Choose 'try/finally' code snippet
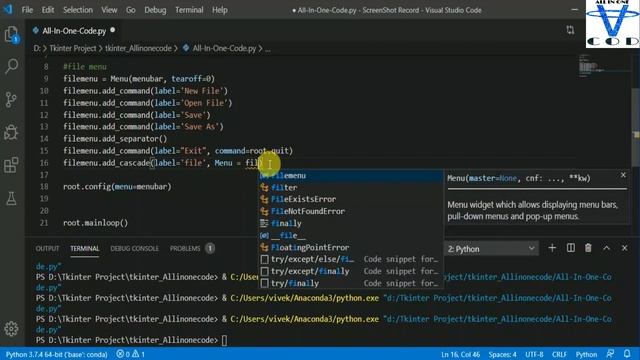 pos(351,283)
